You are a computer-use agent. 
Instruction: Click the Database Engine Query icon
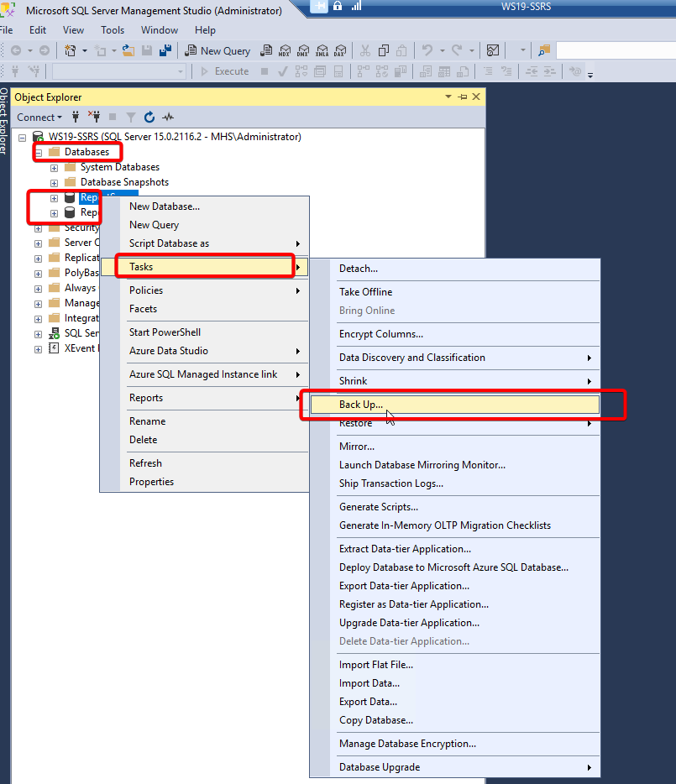click(267, 50)
